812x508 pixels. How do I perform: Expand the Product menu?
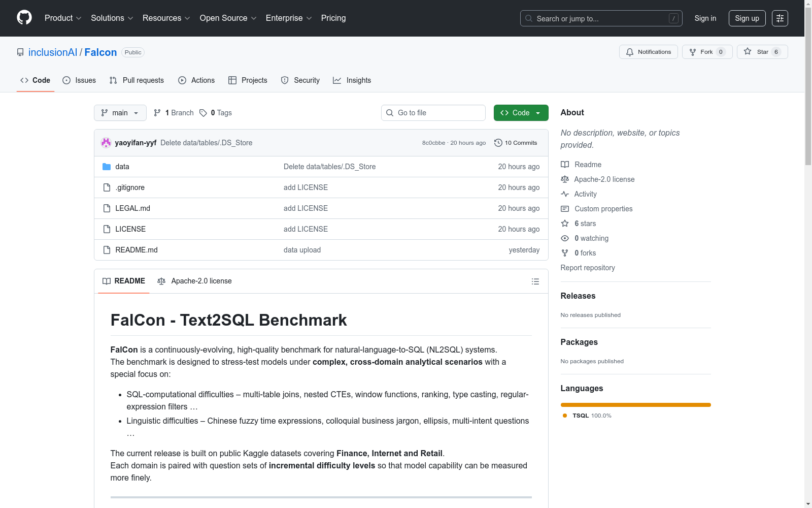[x=63, y=18]
